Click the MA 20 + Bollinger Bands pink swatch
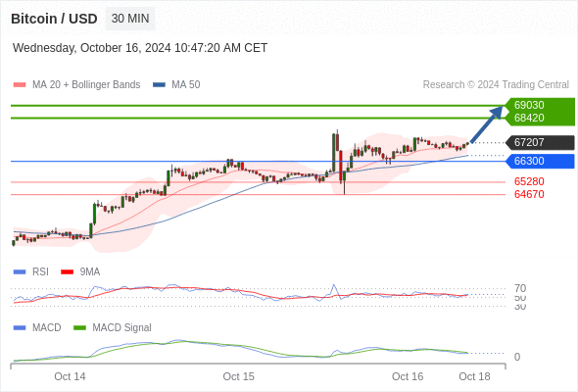This screenshot has width=578, height=392. [x=20, y=85]
